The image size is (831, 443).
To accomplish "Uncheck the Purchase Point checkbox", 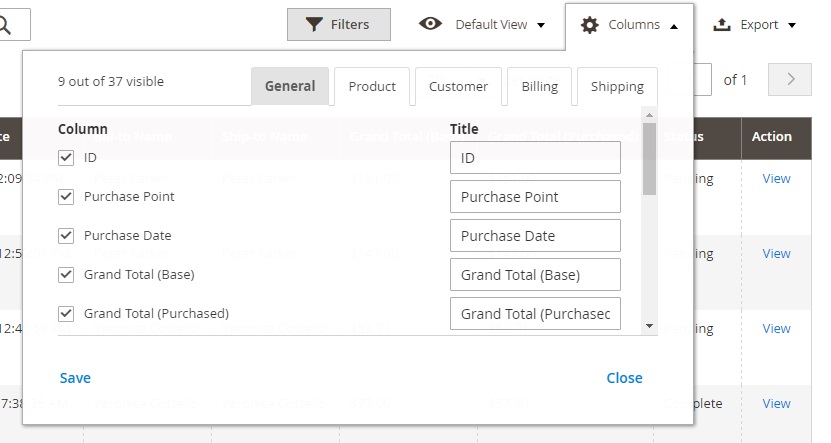I will pyautogui.click(x=66, y=197).
